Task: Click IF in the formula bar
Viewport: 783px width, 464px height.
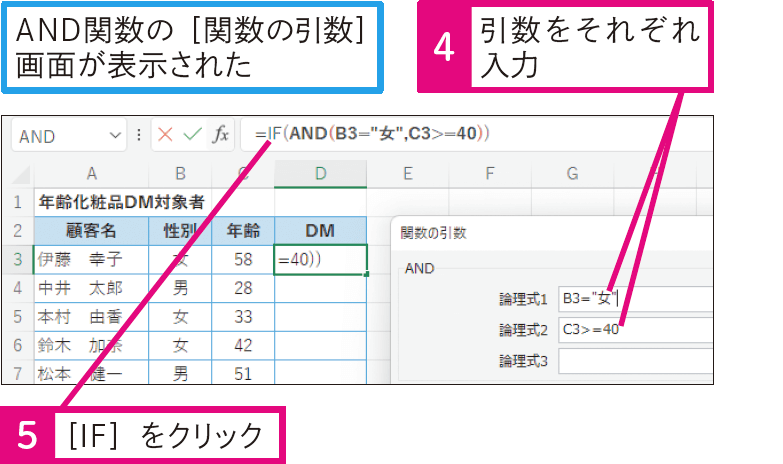Action: [275, 134]
